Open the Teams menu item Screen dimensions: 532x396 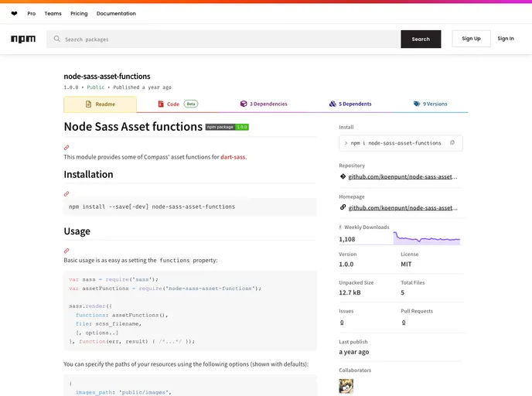click(53, 14)
